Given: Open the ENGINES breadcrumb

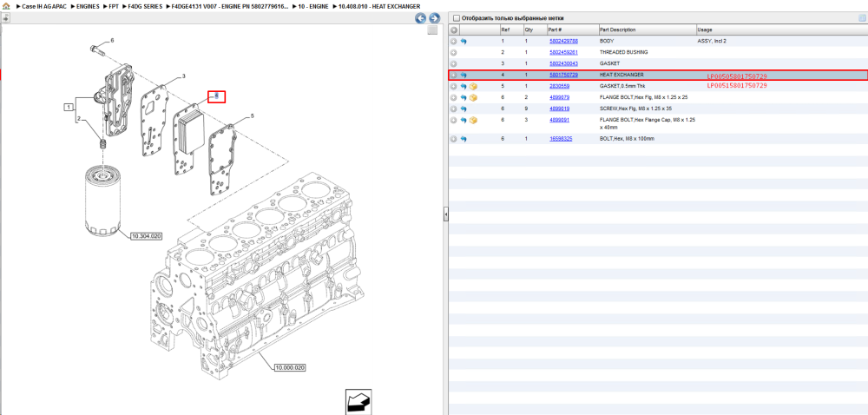Looking at the screenshot, I should (x=88, y=6).
